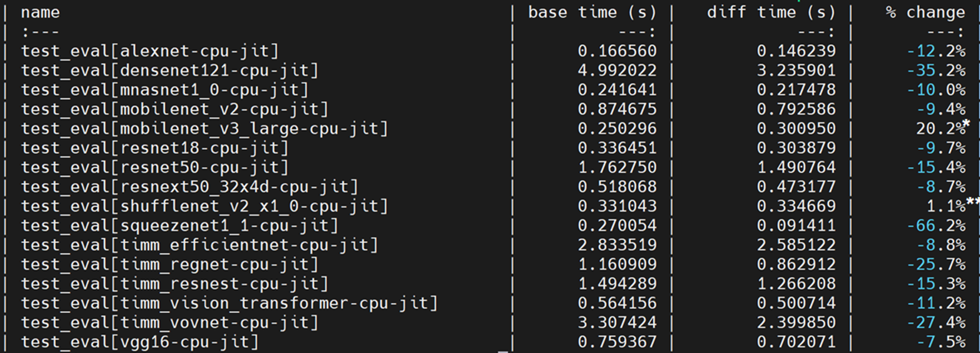
Task: Click diff time value 0.334669
Action: 796,206
